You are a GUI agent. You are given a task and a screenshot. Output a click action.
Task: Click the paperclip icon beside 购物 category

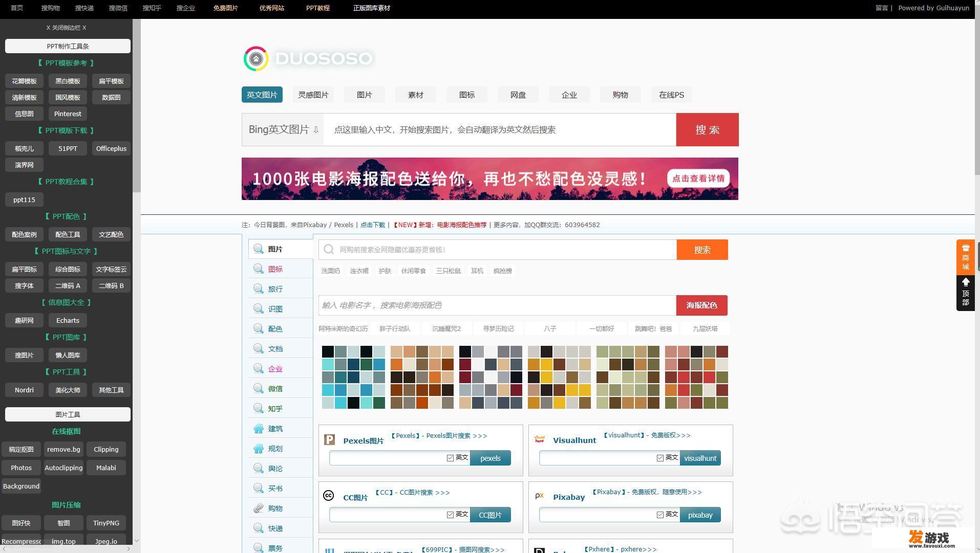click(259, 508)
